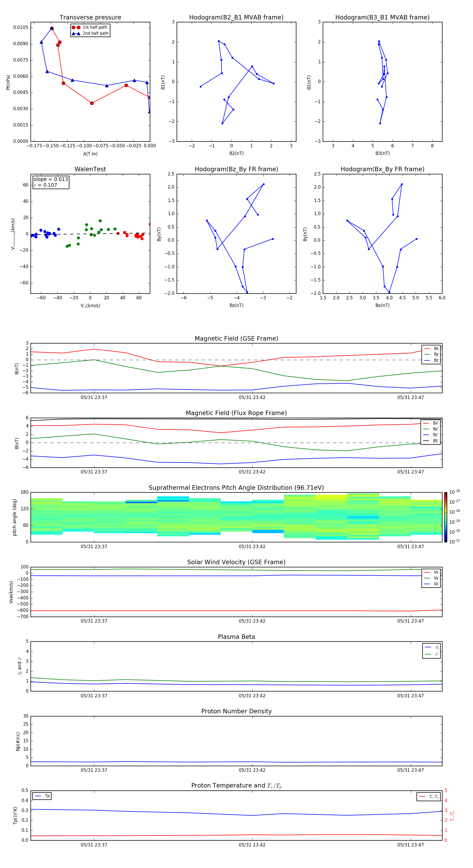Click the 'Pt(nPa)' y-axis label
Image resolution: width=473 pixels, height=868 pixels.
(8, 82)
